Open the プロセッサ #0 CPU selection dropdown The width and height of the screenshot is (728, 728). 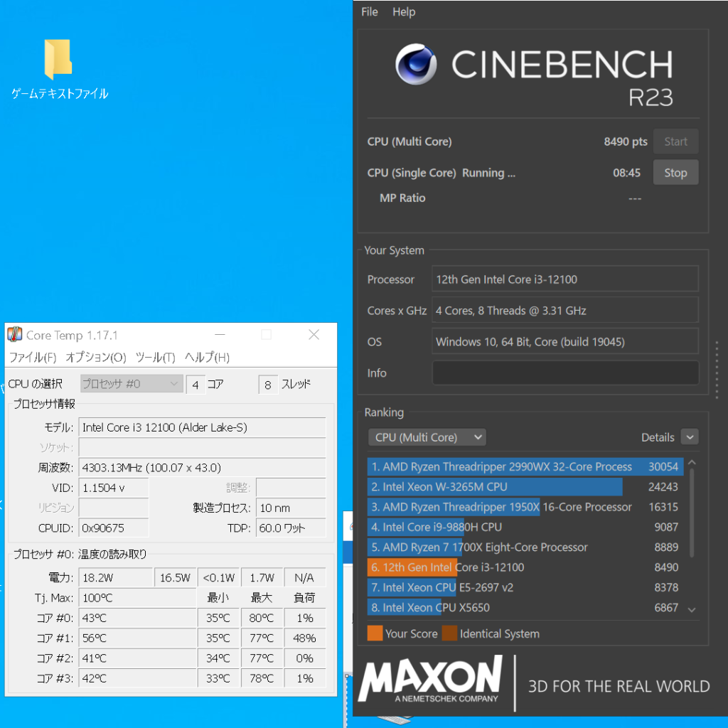pyautogui.click(x=132, y=384)
